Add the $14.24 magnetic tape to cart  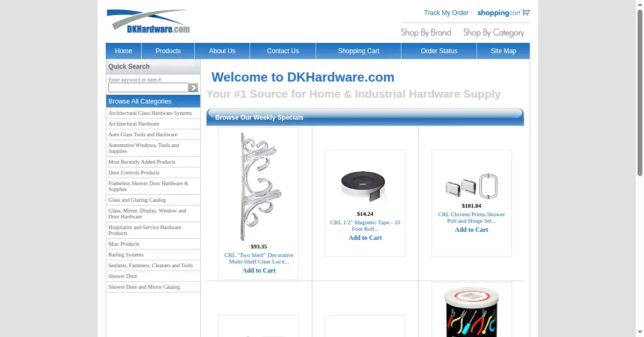tap(365, 238)
